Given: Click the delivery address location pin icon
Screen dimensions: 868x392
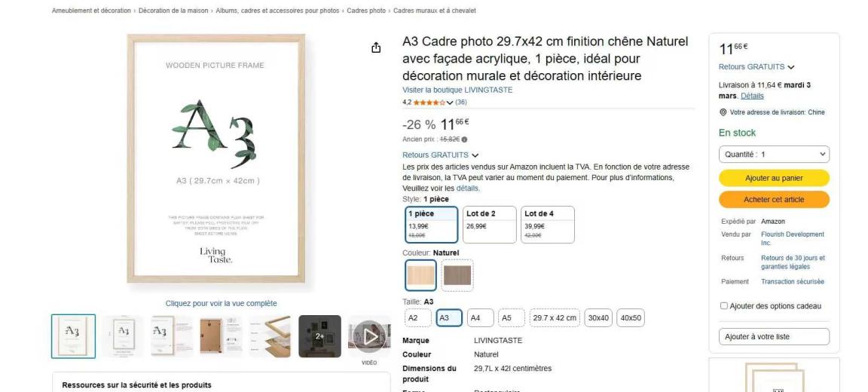Looking at the screenshot, I should point(723,112).
